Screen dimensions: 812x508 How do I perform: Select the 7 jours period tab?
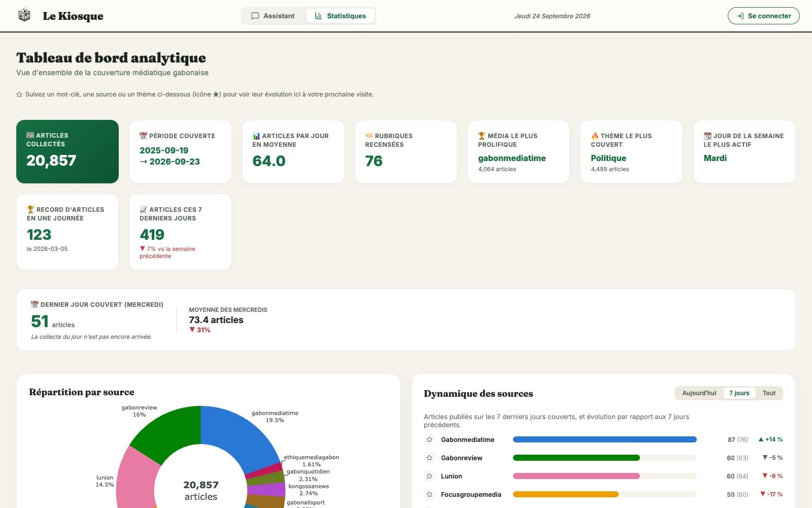coord(739,393)
